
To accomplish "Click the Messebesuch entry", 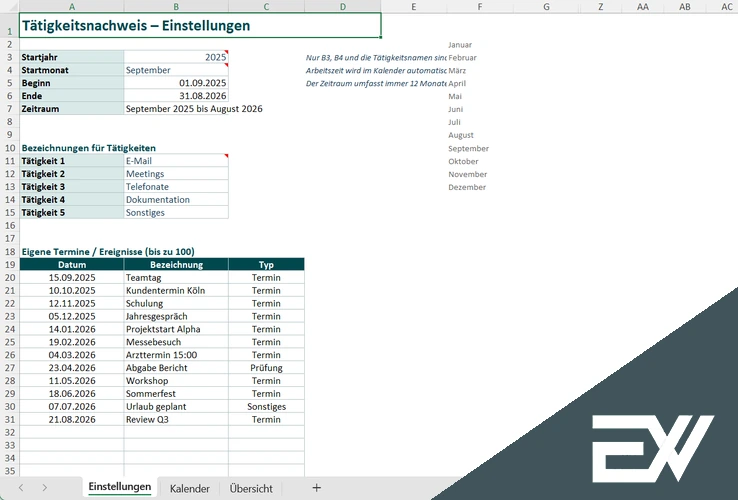I will [x=176, y=342].
